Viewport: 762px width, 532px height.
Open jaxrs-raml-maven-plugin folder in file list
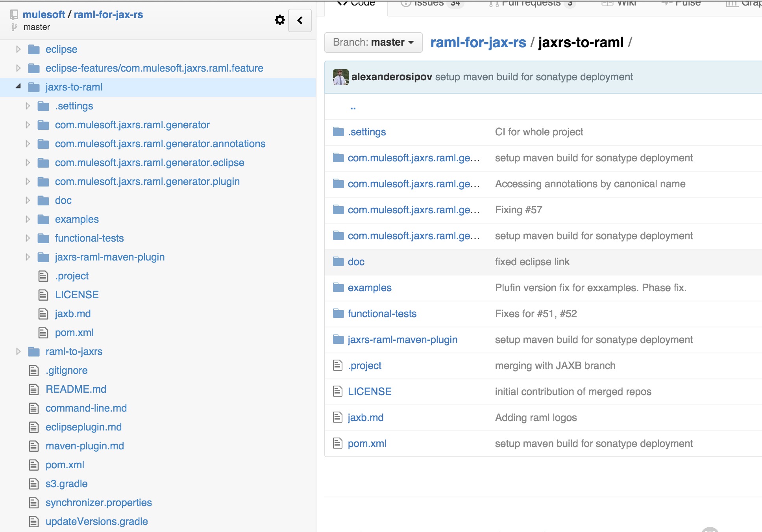pyautogui.click(x=402, y=340)
